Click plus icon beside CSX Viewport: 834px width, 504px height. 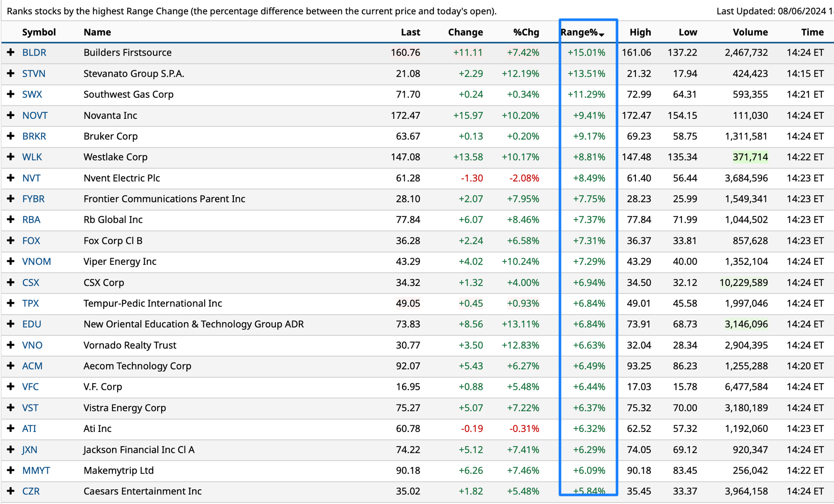(11, 283)
